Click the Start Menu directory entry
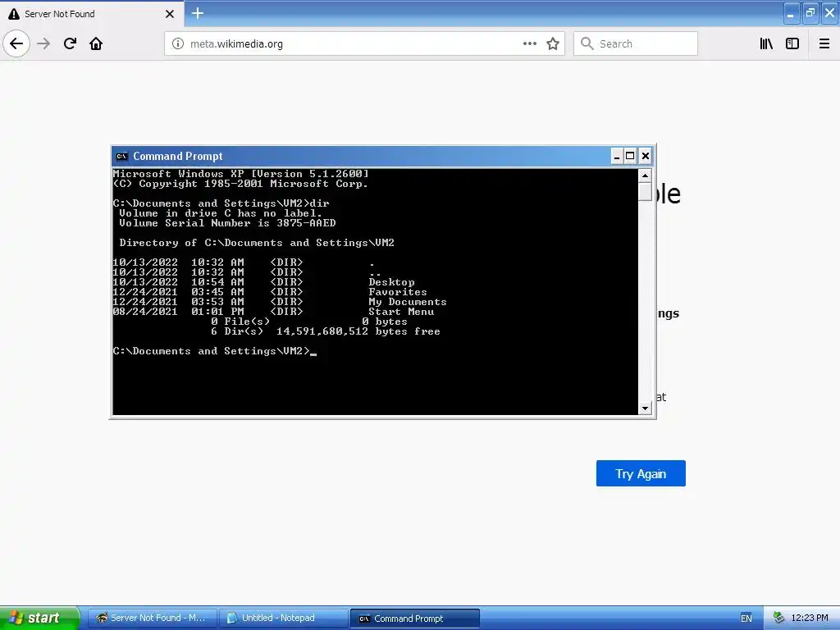Image resolution: width=840 pixels, height=630 pixels. tap(401, 312)
